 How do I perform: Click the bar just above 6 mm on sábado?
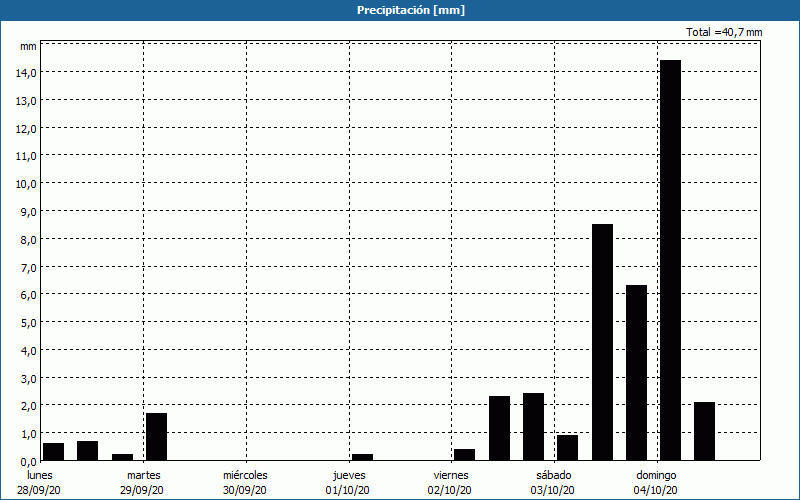pyautogui.click(x=637, y=372)
